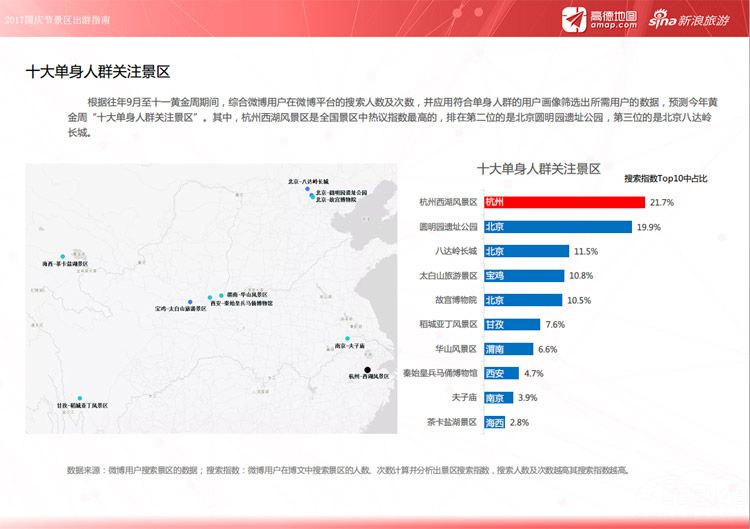This screenshot has width=750, height=529.
Task: Select the black 杭州-西湖风景区 map marker
Action: tap(365, 369)
